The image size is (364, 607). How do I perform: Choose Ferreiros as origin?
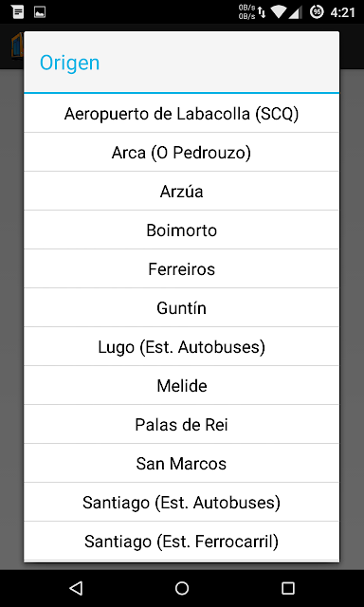[x=181, y=268]
